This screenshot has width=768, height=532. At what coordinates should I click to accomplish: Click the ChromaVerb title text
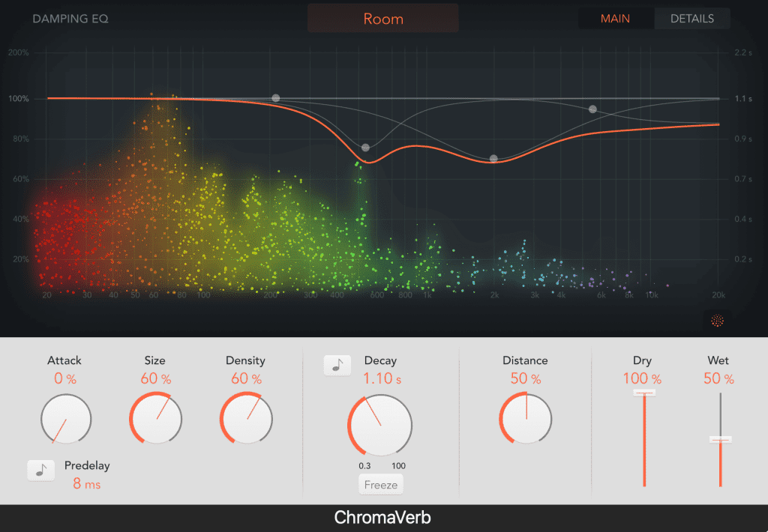[382, 517]
